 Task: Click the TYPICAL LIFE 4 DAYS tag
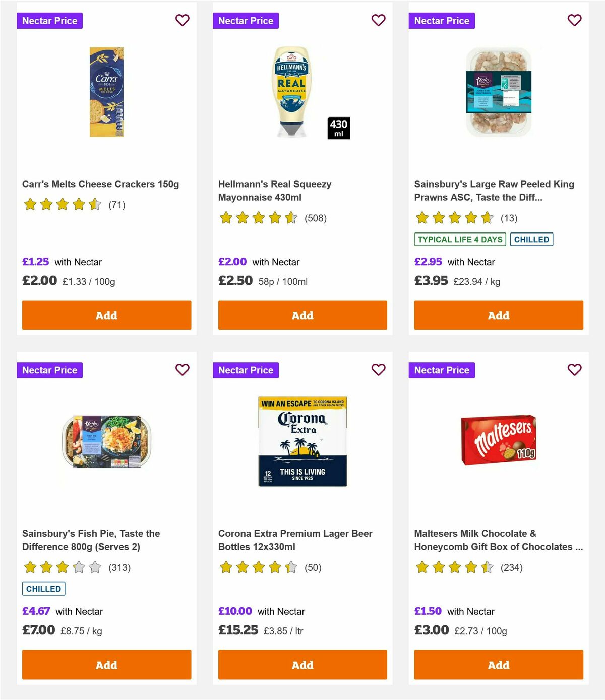[x=460, y=239]
